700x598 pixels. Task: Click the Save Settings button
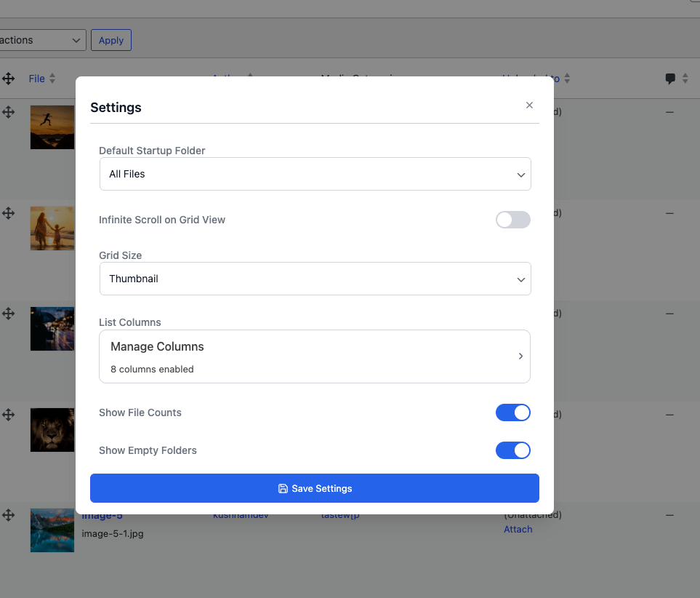[x=315, y=488]
